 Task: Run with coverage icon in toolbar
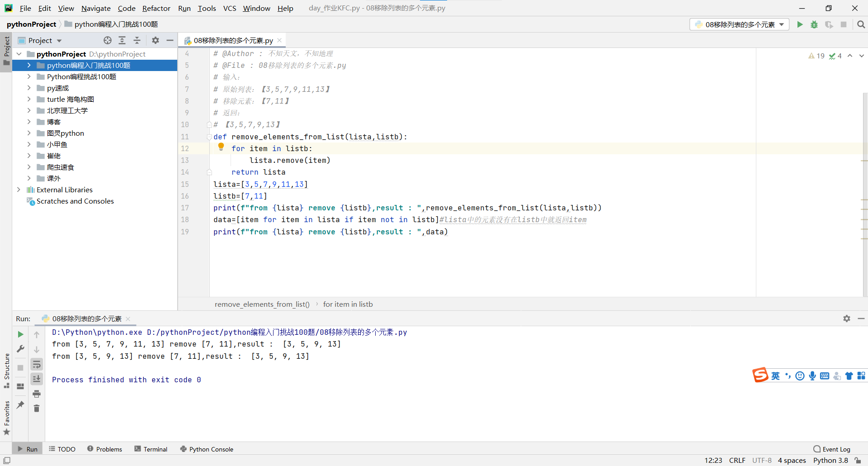click(829, 24)
